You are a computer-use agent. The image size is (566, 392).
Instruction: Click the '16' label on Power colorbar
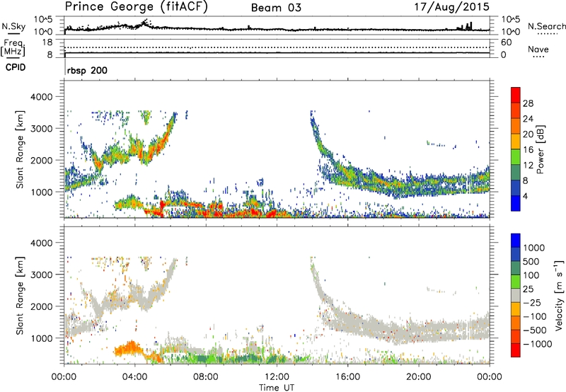click(528, 150)
